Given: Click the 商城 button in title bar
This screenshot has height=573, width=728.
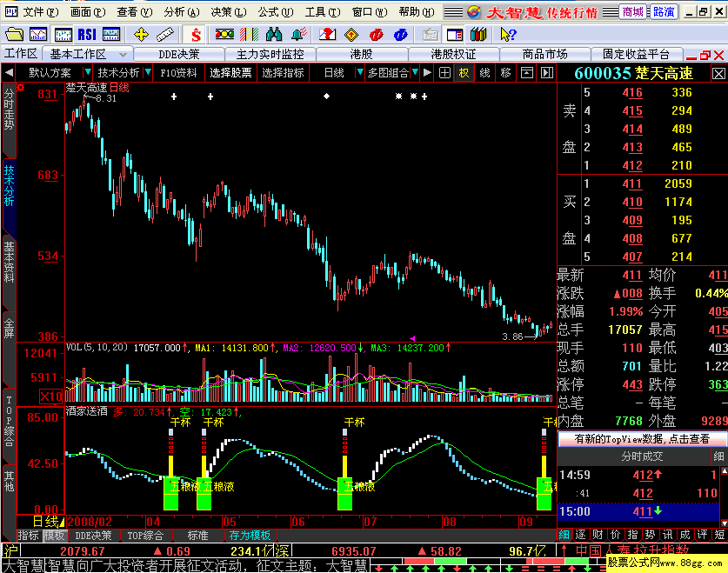Looking at the screenshot, I should [x=633, y=11].
